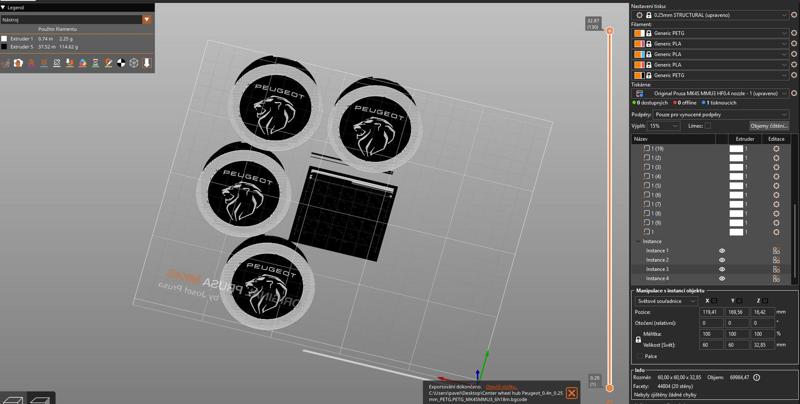Hide Instance 4 with its eye icon
The width and height of the screenshot is (800, 404).
(x=722, y=278)
